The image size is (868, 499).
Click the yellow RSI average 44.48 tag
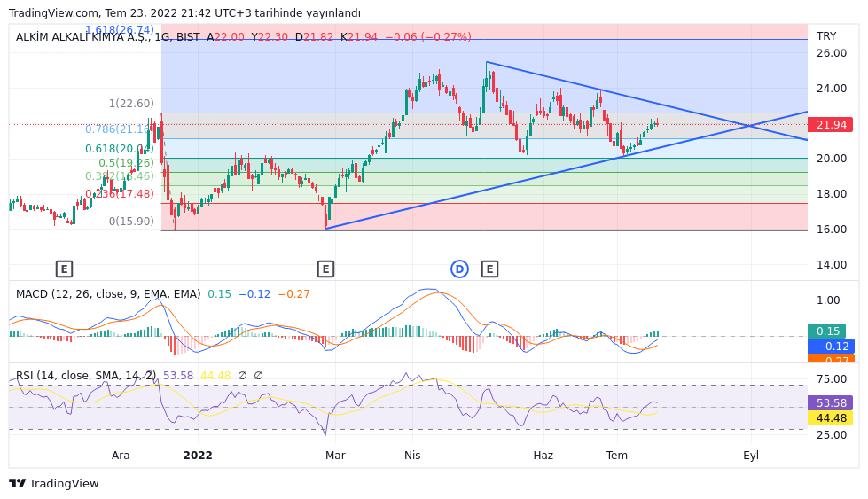click(831, 417)
